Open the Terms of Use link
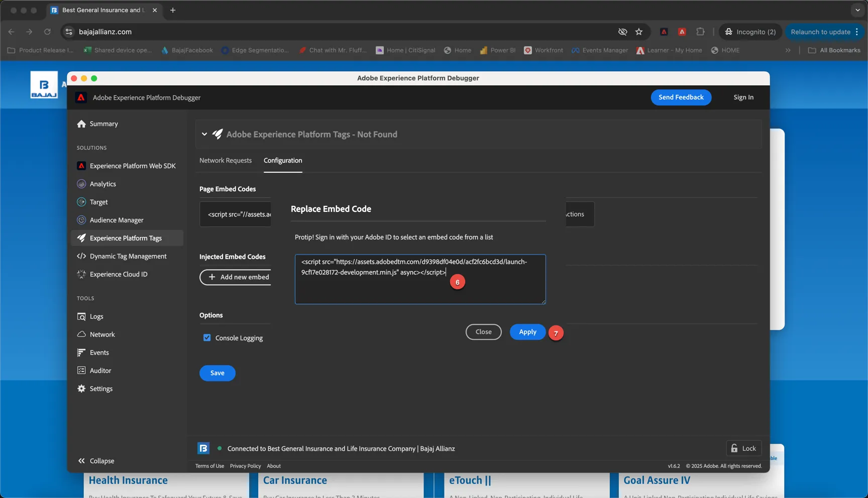 pyautogui.click(x=209, y=466)
